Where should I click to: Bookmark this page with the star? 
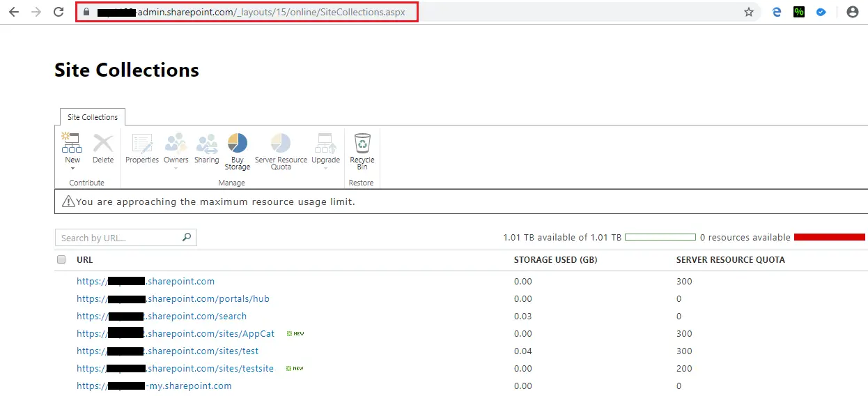749,12
